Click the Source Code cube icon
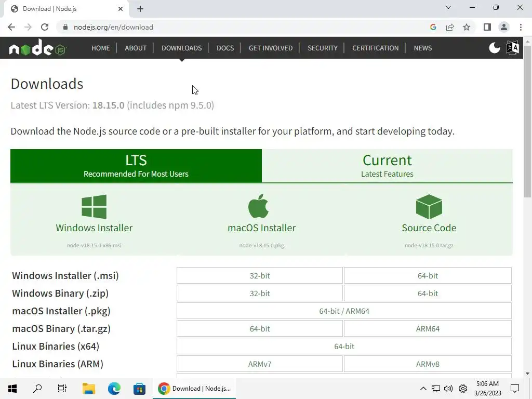The height and width of the screenshot is (399, 532). (429, 207)
